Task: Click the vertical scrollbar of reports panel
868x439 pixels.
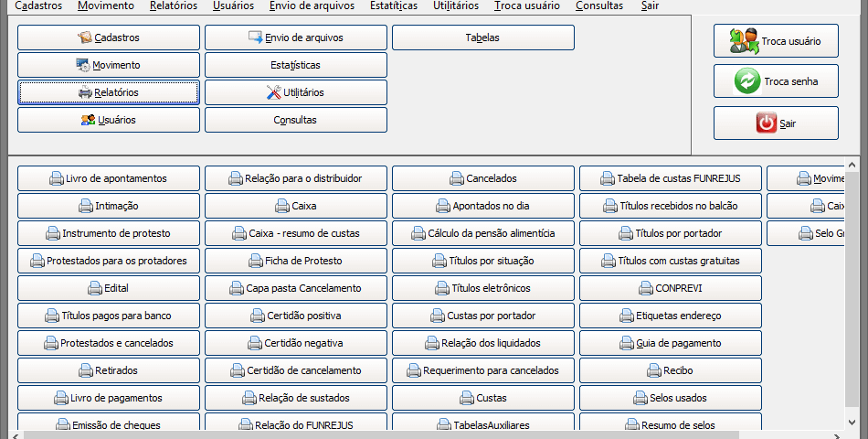Action: (x=852, y=293)
